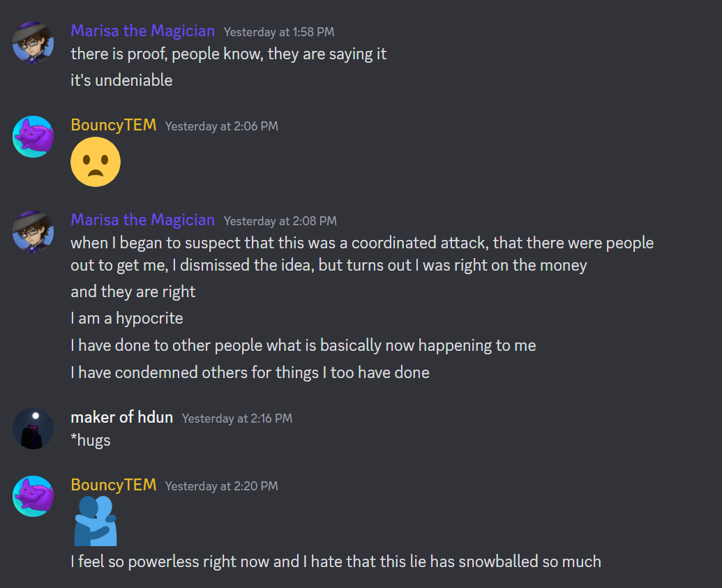Image resolution: width=722 pixels, height=588 pixels.
Task: Click the "Yesterday at 2:20 PM" timestamp
Action: (221, 486)
